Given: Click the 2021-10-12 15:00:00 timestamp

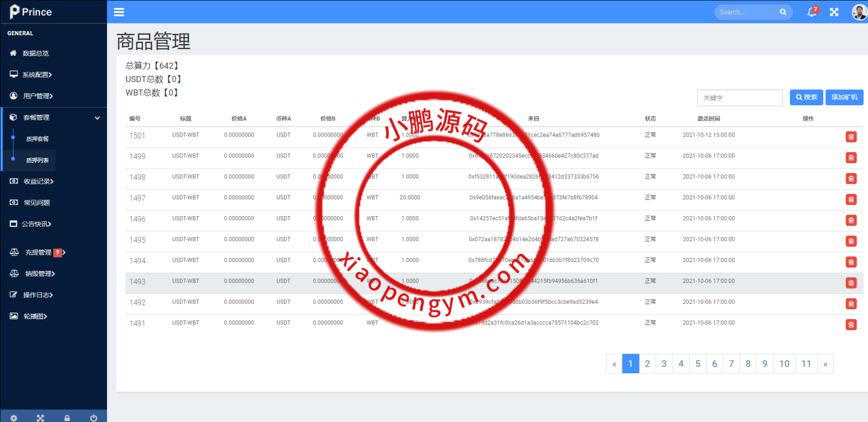Looking at the screenshot, I should [709, 135].
